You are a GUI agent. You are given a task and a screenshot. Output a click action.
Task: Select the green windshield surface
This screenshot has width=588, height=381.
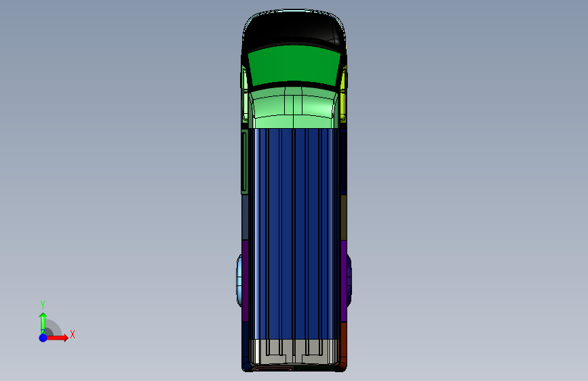[294, 64]
